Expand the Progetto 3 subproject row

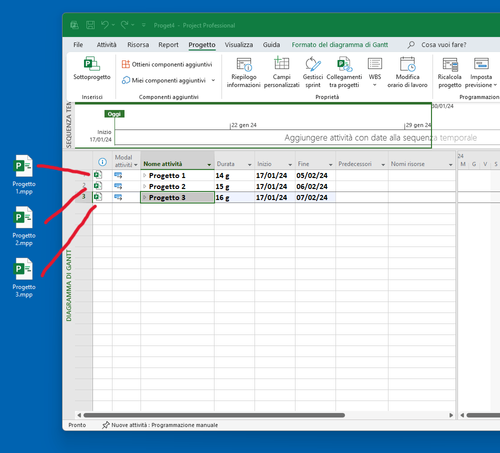144,197
